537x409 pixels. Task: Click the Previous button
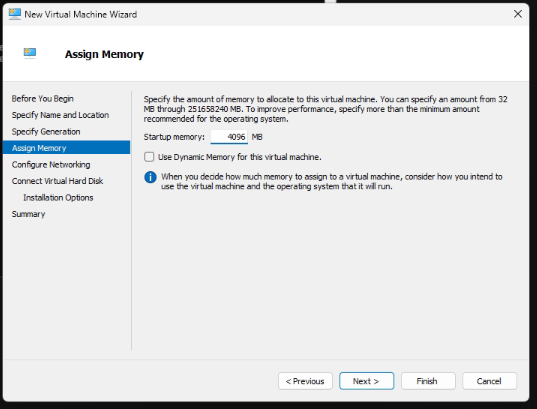click(305, 381)
